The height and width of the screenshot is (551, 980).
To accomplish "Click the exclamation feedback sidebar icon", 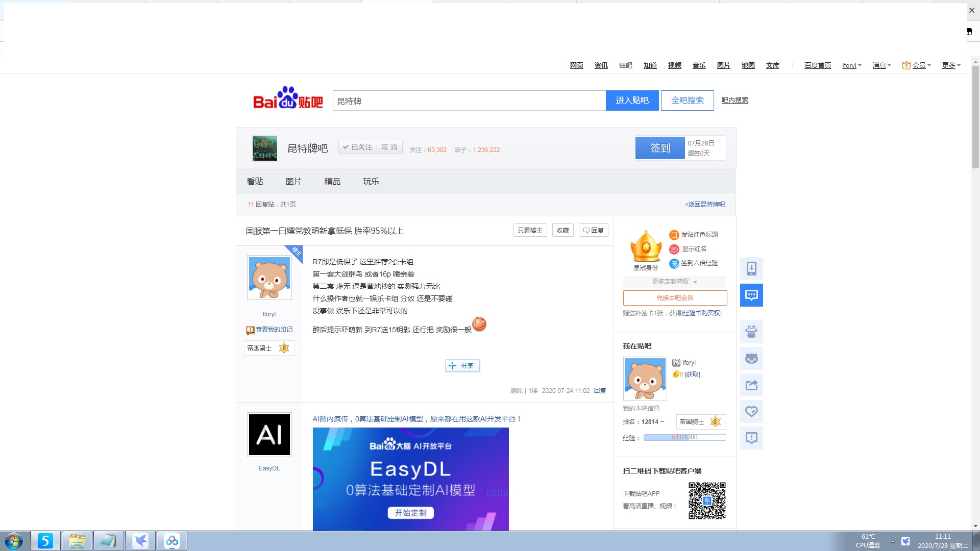I will (751, 438).
